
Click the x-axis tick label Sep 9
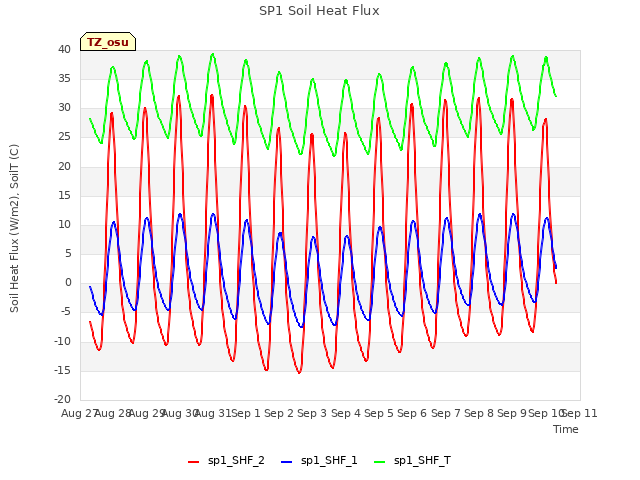[x=512, y=413]
